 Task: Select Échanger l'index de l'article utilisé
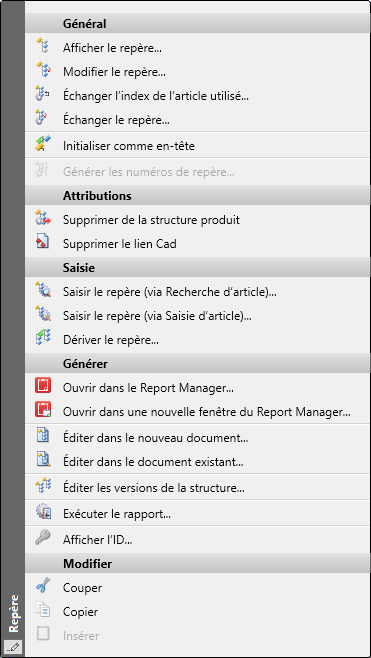point(197,96)
